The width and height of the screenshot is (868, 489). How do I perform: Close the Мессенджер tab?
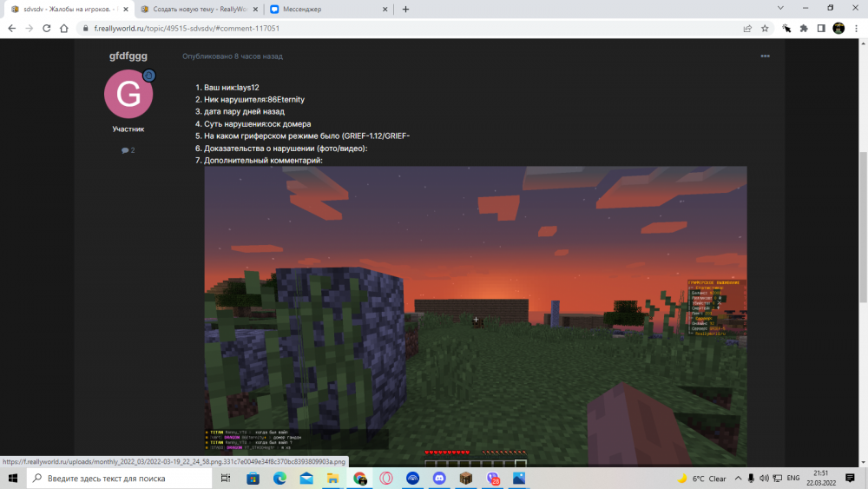pyautogui.click(x=385, y=10)
